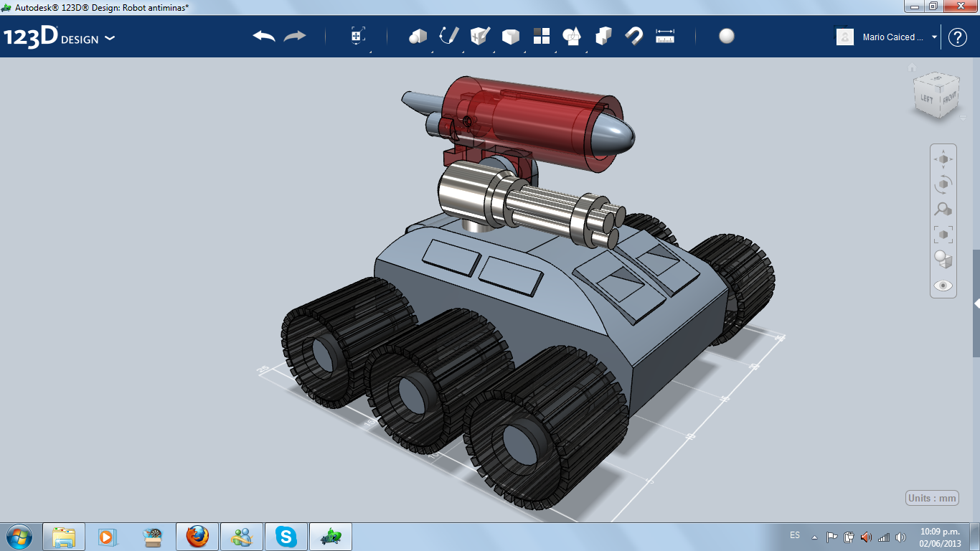The image size is (980, 551).
Task: Open the Pattern tool
Action: click(x=542, y=37)
